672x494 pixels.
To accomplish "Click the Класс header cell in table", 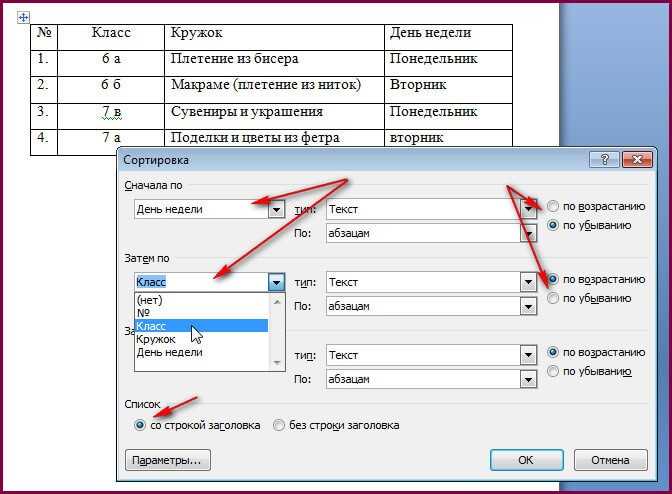I will [x=111, y=37].
